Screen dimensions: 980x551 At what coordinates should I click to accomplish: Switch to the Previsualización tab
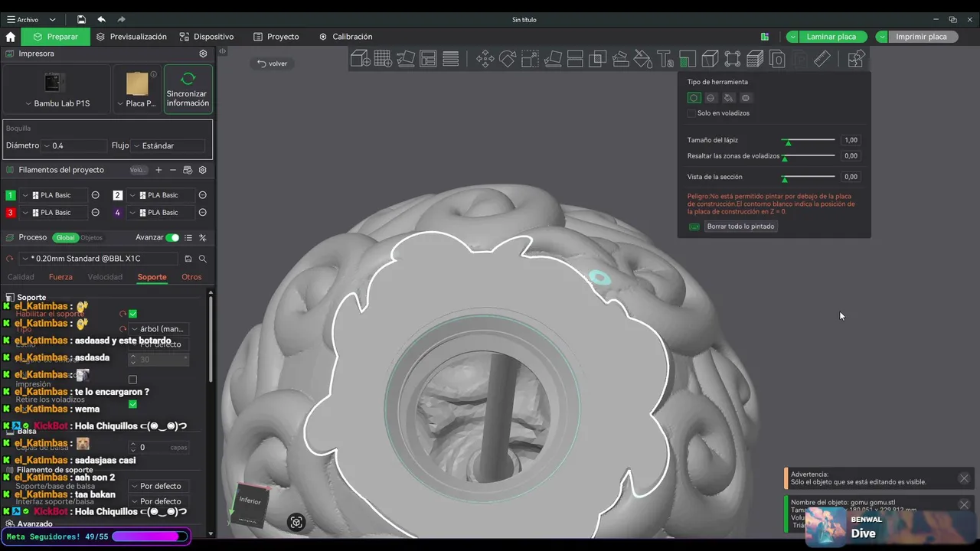click(x=131, y=37)
